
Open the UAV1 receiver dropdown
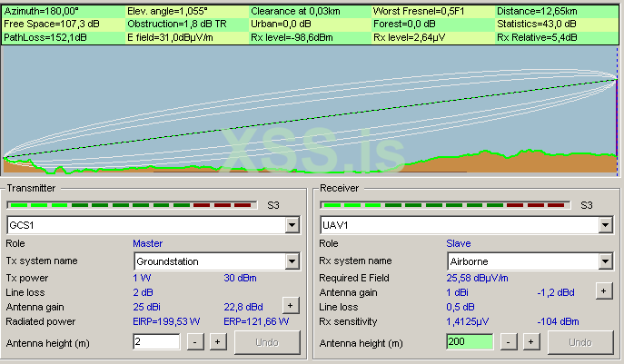[x=605, y=225]
